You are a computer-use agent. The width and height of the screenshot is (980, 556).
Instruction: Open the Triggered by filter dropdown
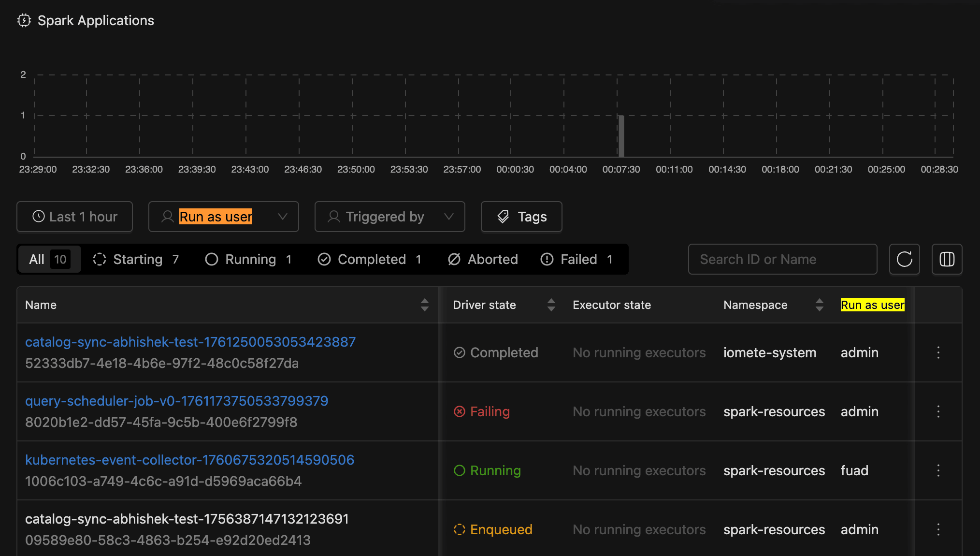click(389, 217)
